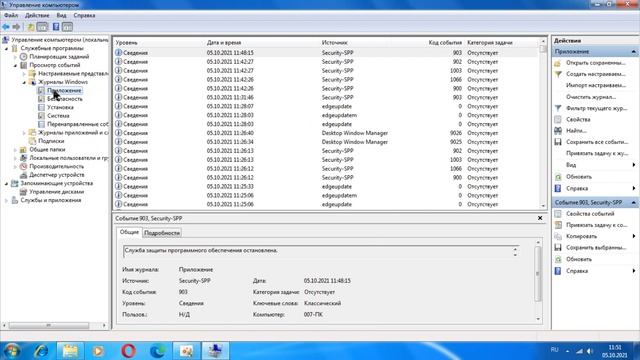Expand Службы и приложения node
This screenshot has height=360, width=640.
click(7, 200)
